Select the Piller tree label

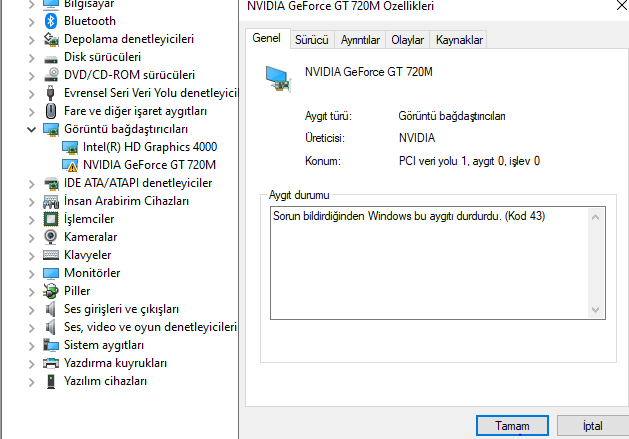[77, 291]
